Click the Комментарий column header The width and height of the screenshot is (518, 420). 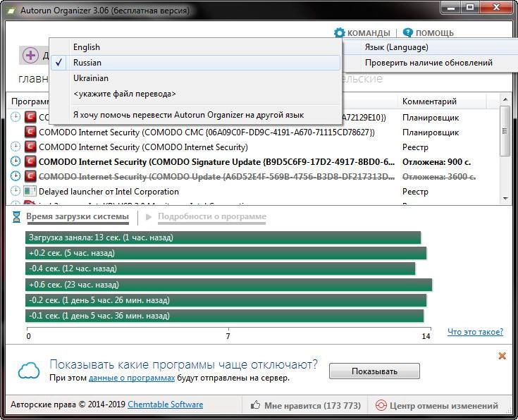(442, 101)
